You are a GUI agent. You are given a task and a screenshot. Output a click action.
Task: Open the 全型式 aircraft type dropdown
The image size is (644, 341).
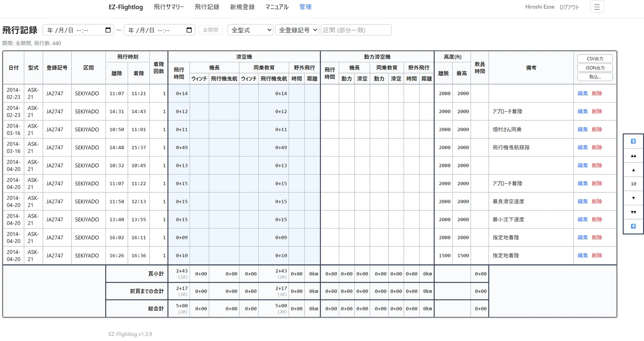pyautogui.click(x=250, y=30)
